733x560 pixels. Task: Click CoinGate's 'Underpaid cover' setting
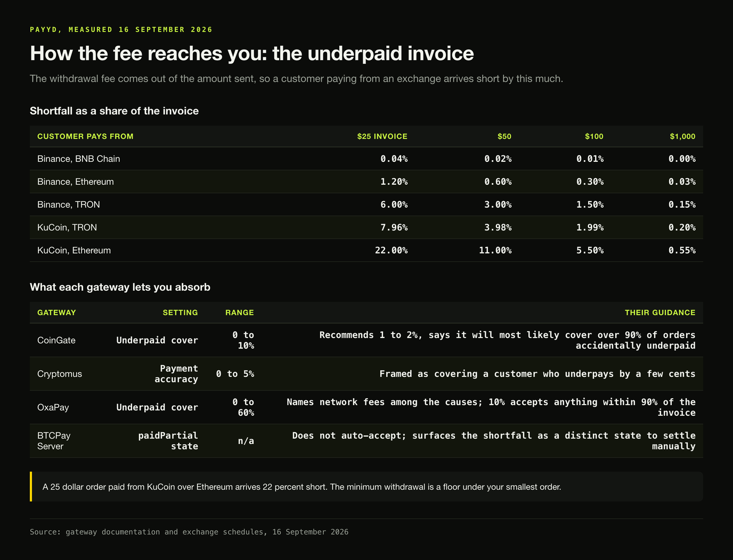(157, 340)
